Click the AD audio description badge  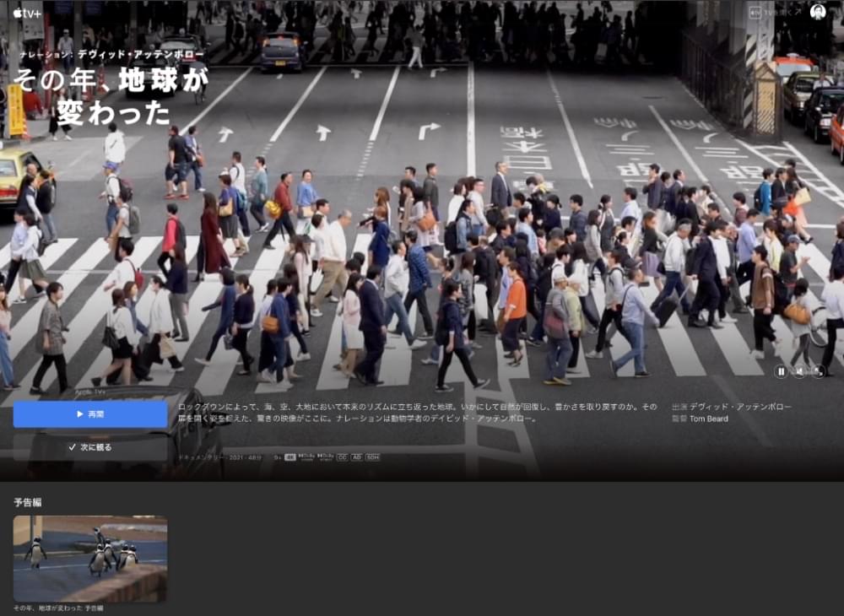(357, 457)
